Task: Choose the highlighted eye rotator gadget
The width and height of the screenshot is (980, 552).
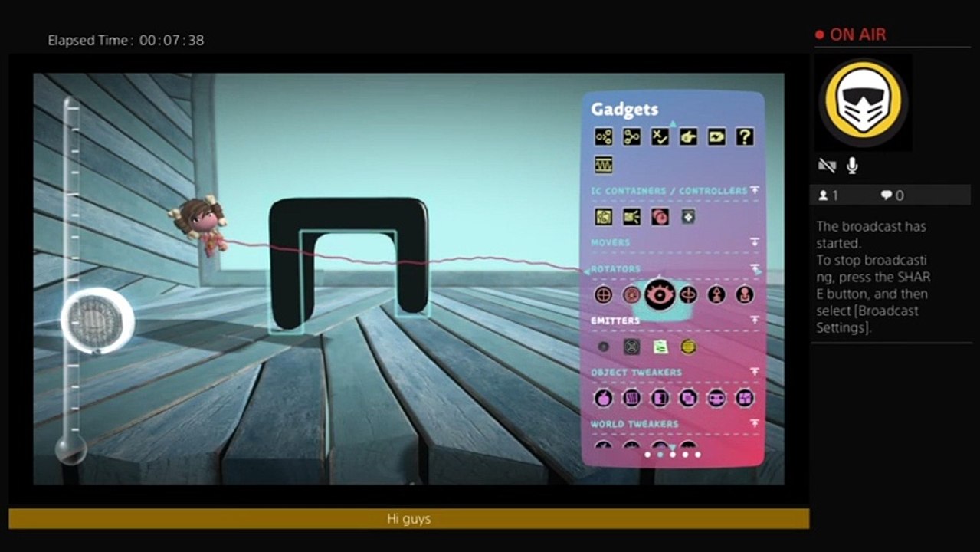Action: 660,294
